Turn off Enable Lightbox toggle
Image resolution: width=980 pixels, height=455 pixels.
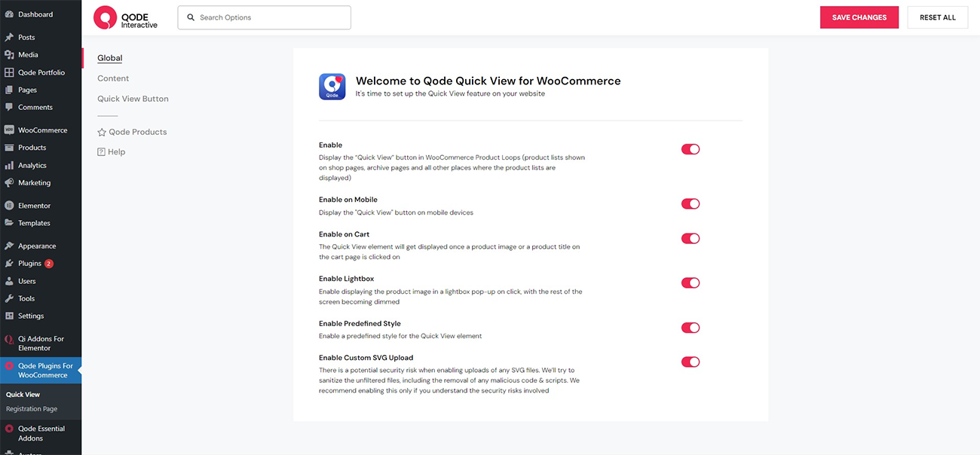[690, 283]
